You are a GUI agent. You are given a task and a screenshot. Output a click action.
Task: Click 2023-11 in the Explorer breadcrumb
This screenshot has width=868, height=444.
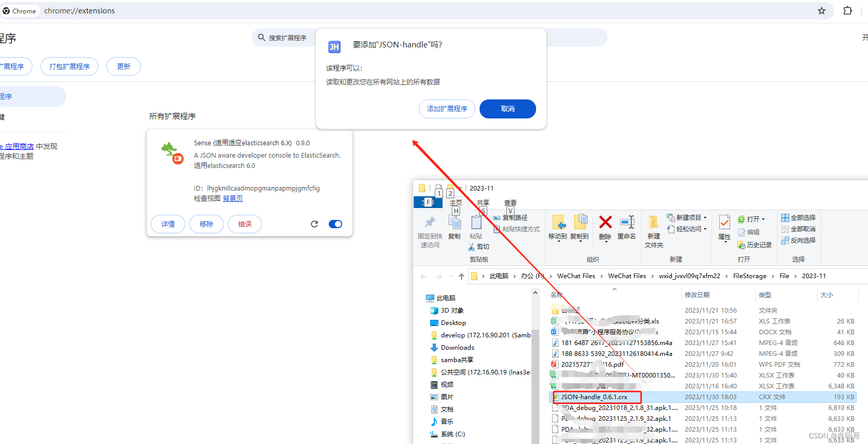[814, 276]
